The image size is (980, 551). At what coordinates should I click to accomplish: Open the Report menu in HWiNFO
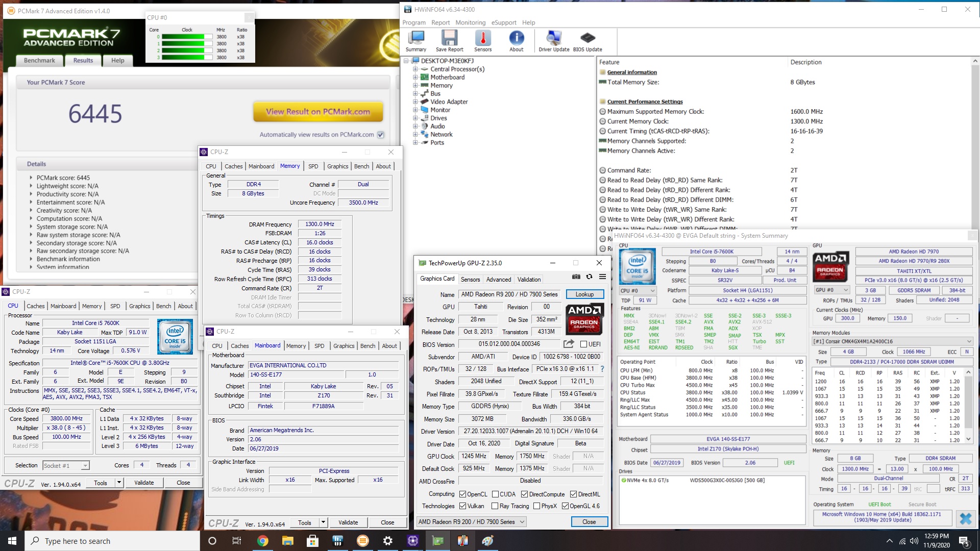pyautogui.click(x=440, y=22)
